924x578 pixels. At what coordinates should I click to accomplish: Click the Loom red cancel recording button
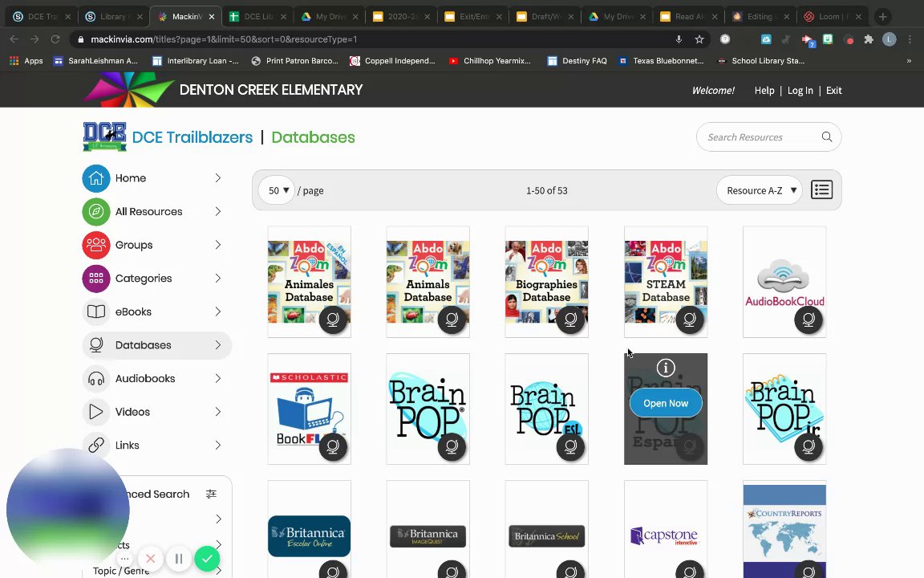click(151, 559)
